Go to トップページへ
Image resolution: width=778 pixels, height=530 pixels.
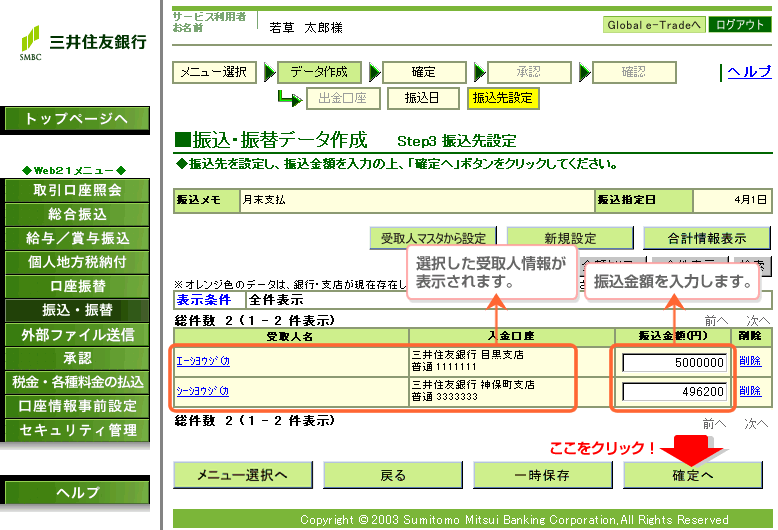pos(77,119)
